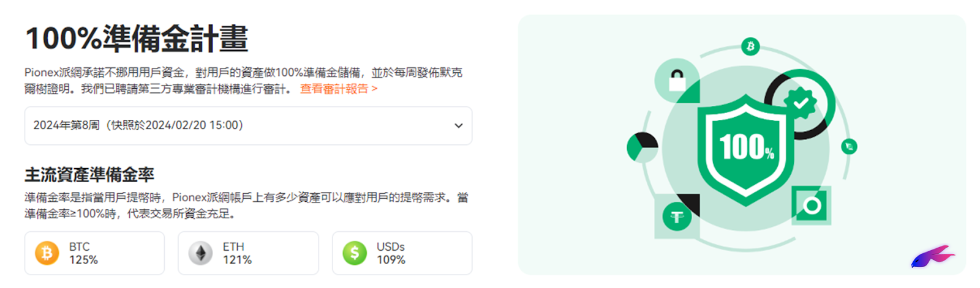Click the verified checkmark badge icon
Image resolution: width=980 pixels, height=288 pixels.
pos(801,103)
